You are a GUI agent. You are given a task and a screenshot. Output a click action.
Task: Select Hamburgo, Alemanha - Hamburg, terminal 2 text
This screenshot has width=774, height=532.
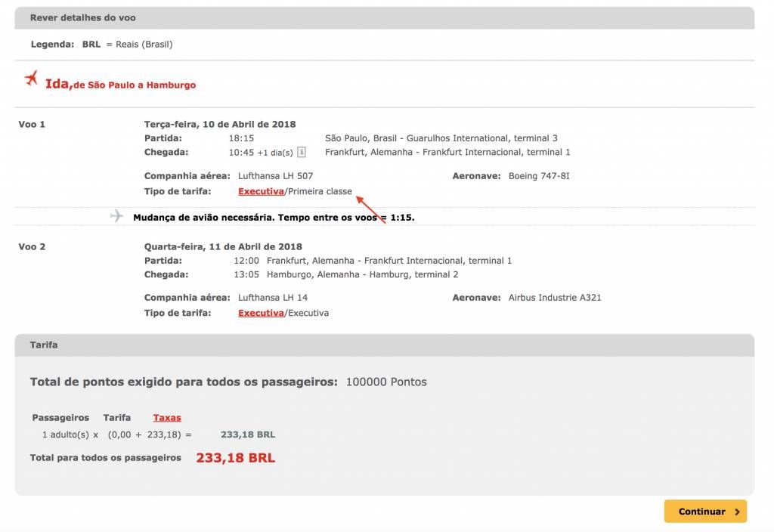[x=362, y=274]
